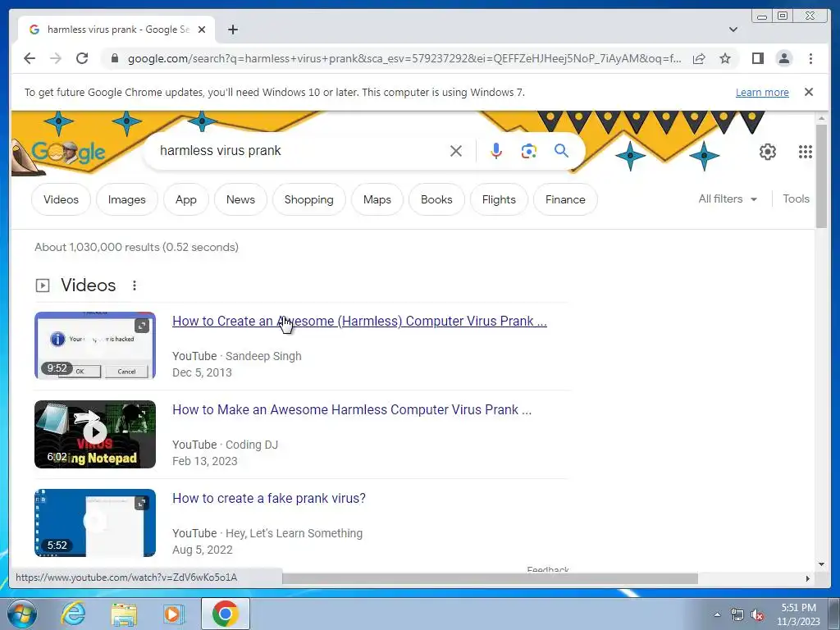The image size is (840, 630).
Task: Click the horizontal scrollbar right arrow
Action: click(808, 578)
